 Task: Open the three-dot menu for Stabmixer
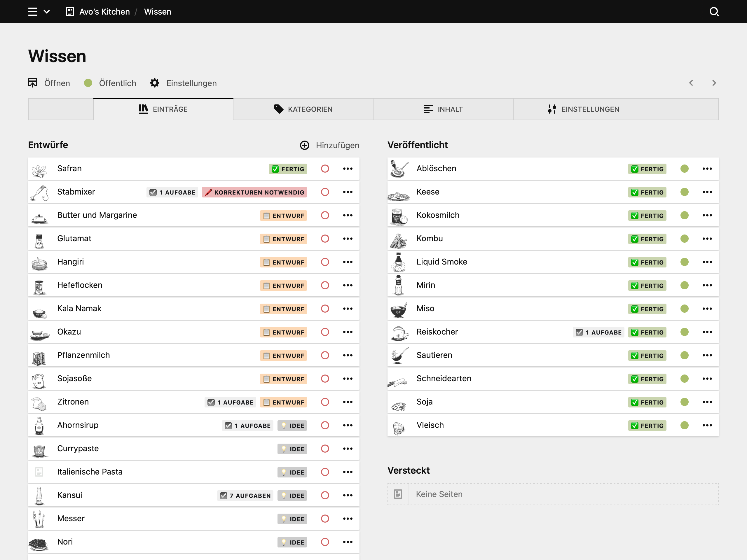348,192
